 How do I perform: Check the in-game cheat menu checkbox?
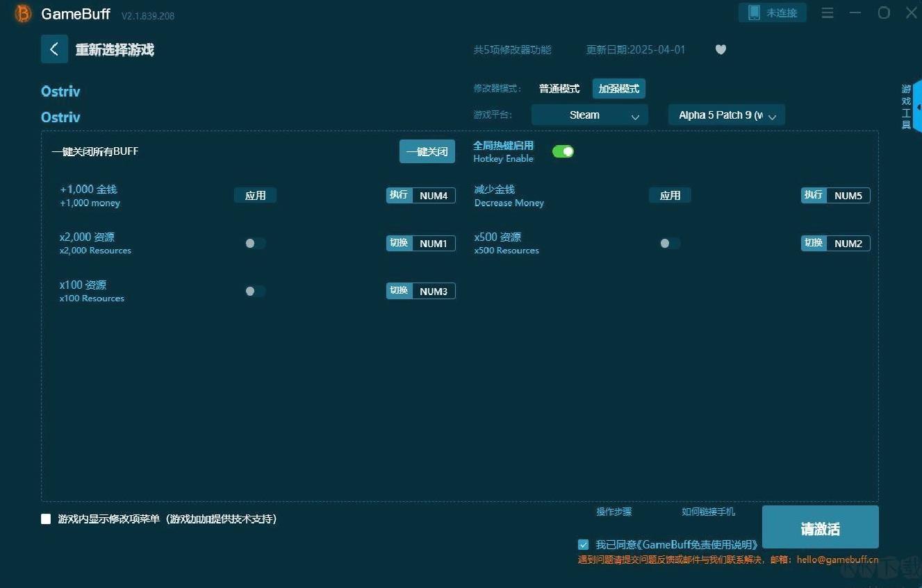[x=46, y=519]
